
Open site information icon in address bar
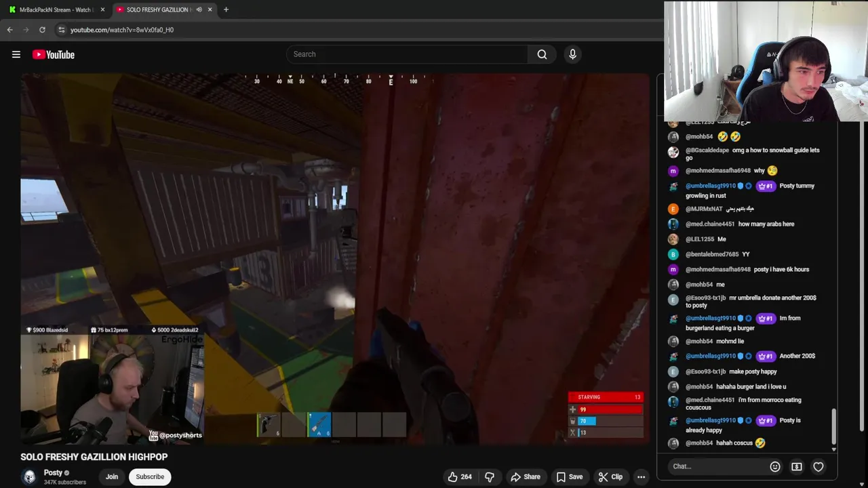tap(62, 30)
